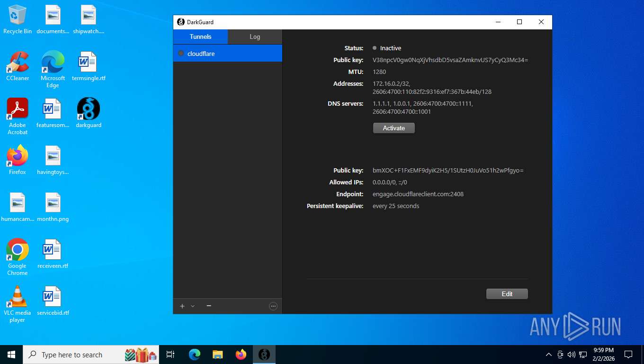Select receiveen.rtf desktop file
644x364 pixels.
coord(53,254)
